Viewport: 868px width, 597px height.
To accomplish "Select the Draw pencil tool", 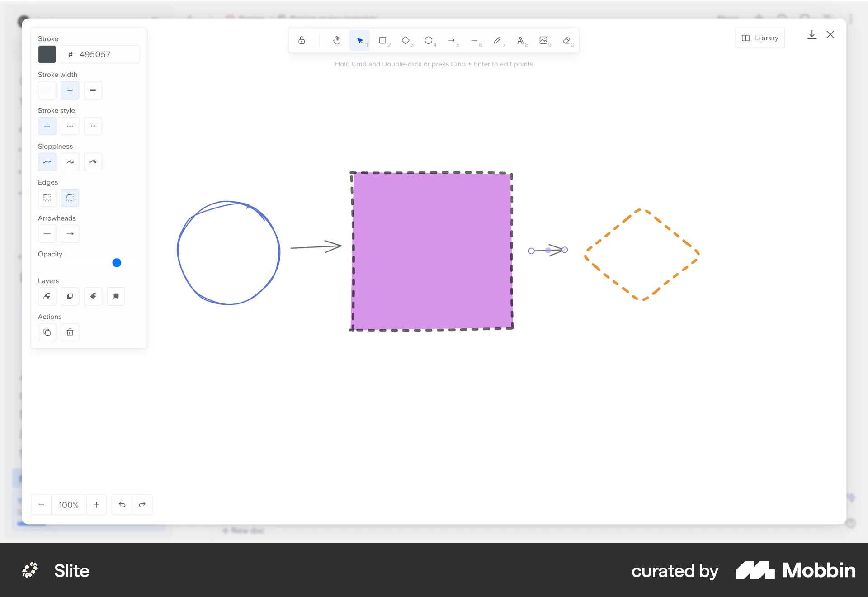I will point(498,40).
